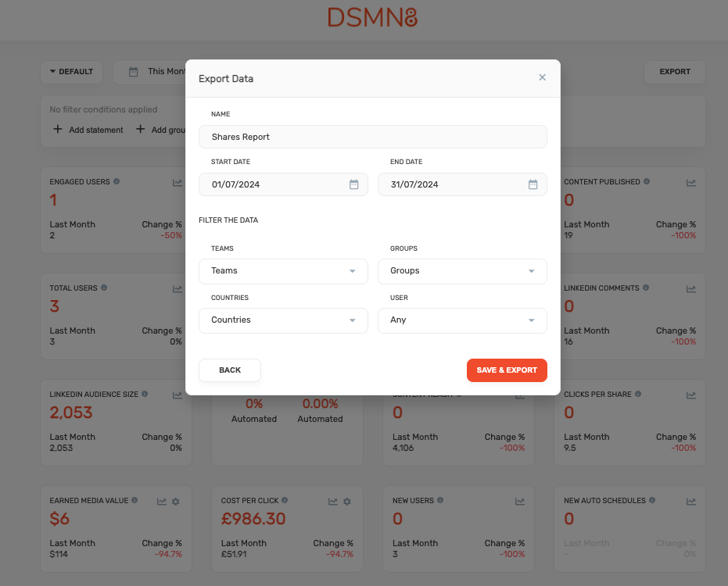Open Cost Per Click settings gear

tap(347, 502)
